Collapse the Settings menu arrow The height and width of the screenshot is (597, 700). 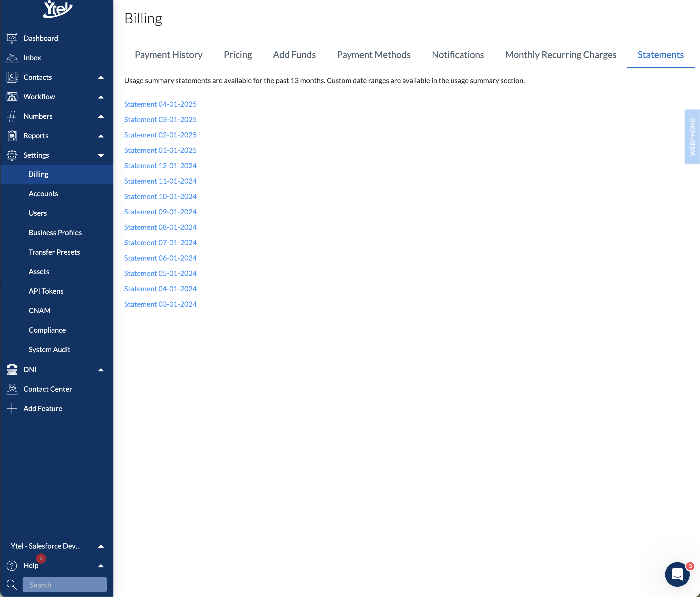pyautogui.click(x=101, y=155)
